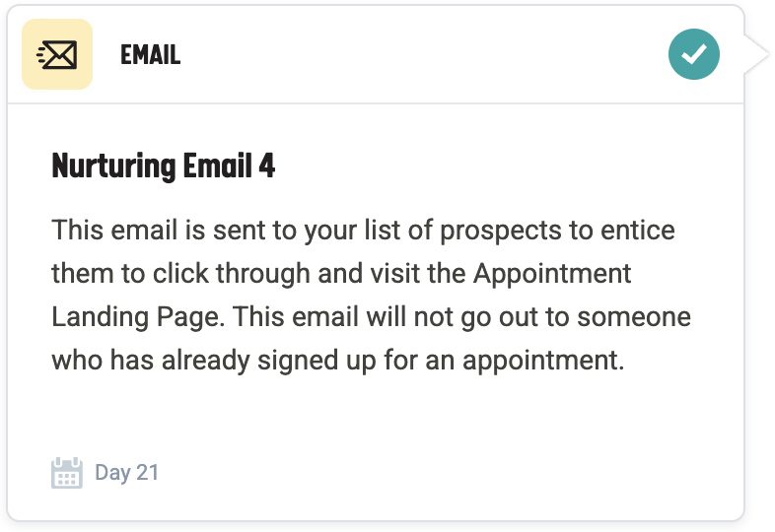Click the empty header space right of "EMAIL"

click(414, 55)
